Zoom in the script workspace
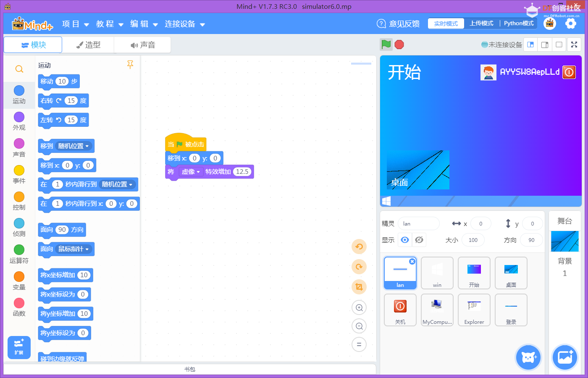588x378 pixels. [x=359, y=307]
